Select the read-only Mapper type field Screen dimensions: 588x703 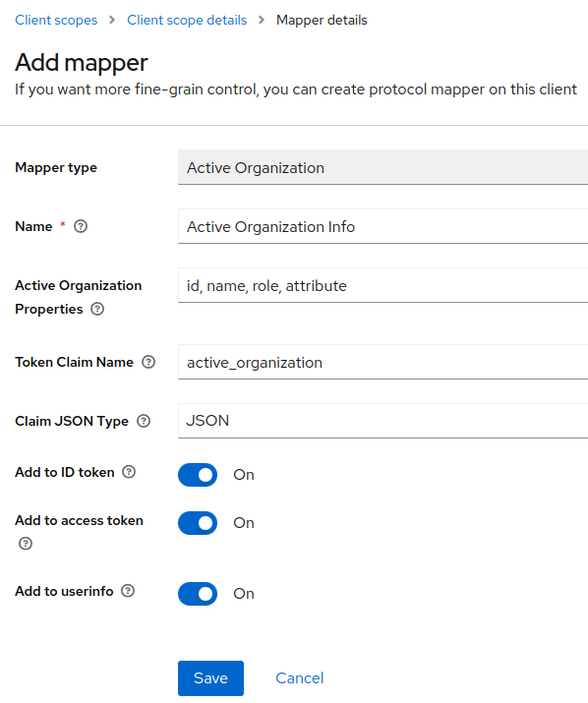[383, 167]
